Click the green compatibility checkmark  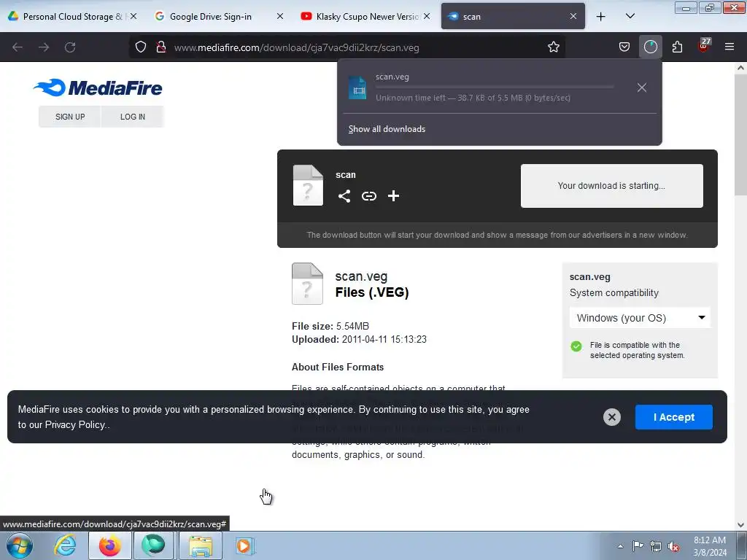pyautogui.click(x=576, y=346)
